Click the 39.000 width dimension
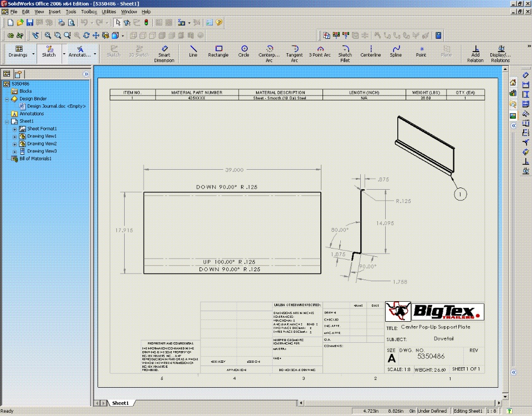 [x=234, y=170]
